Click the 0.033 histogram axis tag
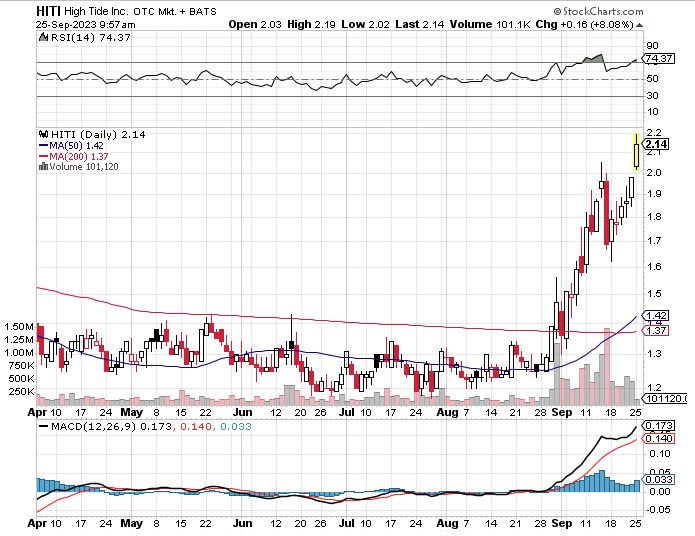695x536 pixels. coord(659,480)
